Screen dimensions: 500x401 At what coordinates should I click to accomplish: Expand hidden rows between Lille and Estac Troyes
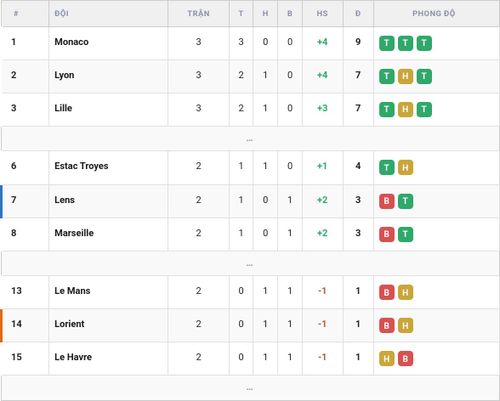pos(250,139)
